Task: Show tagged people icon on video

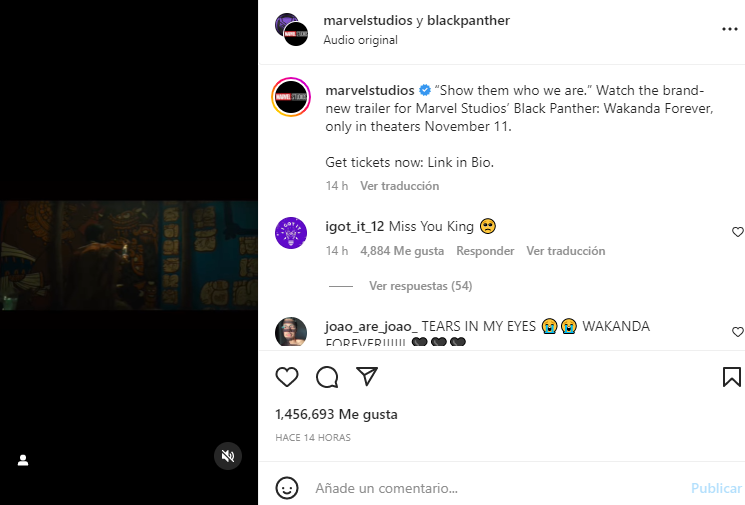Action: point(23,460)
